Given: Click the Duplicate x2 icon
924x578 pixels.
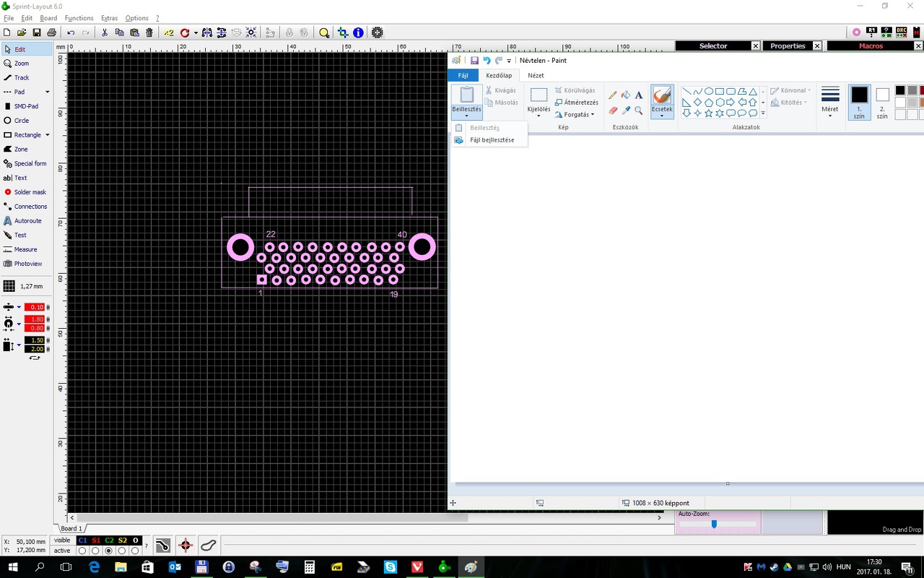Looking at the screenshot, I should coord(169,33).
